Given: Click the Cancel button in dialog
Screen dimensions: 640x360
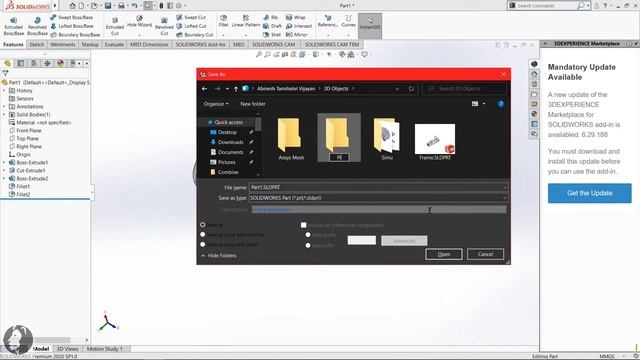Looking at the screenshot, I should pyautogui.click(x=485, y=254).
